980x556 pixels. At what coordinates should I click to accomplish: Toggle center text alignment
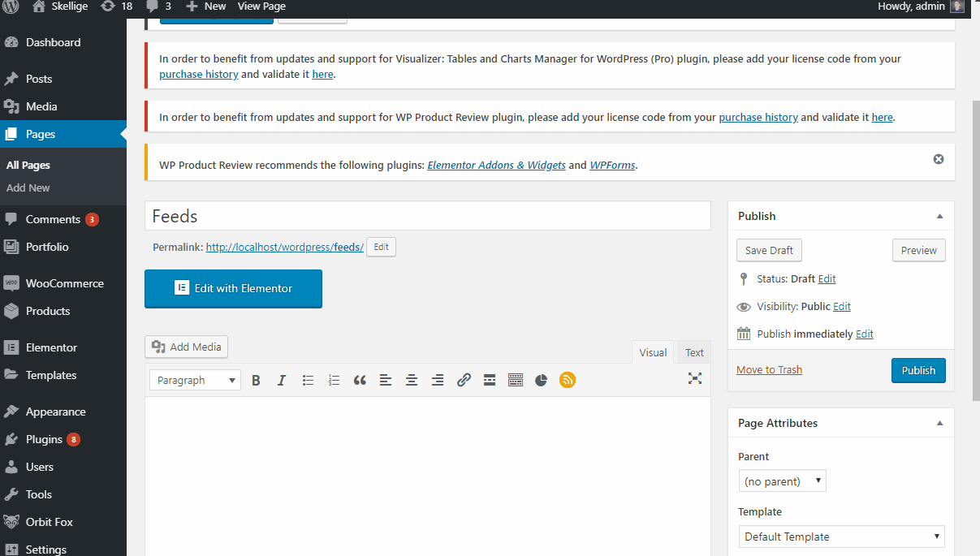(412, 380)
